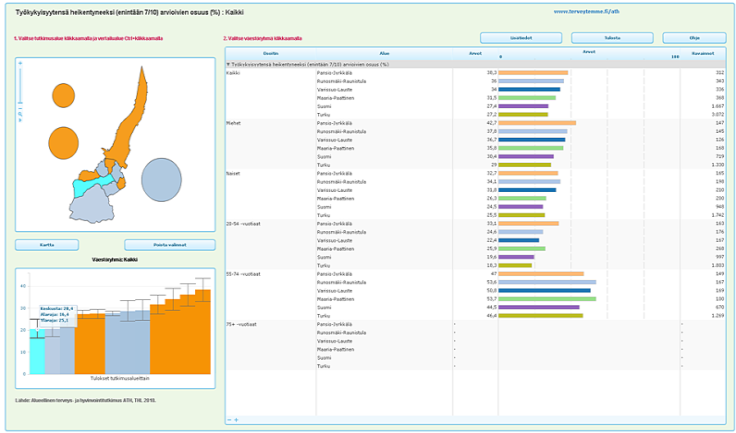Click the green 31,5 bar for Maaria-Paattinen
736x433 pixels.
tap(527, 98)
